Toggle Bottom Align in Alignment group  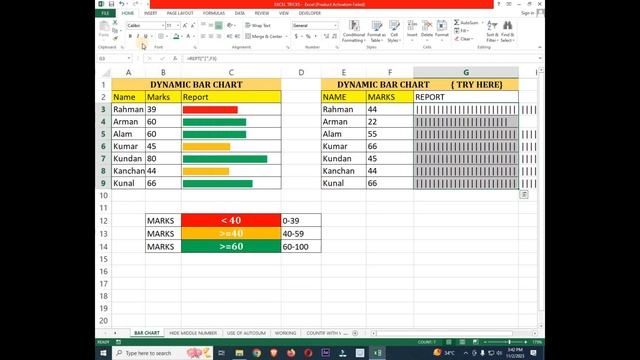click(x=219, y=25)
